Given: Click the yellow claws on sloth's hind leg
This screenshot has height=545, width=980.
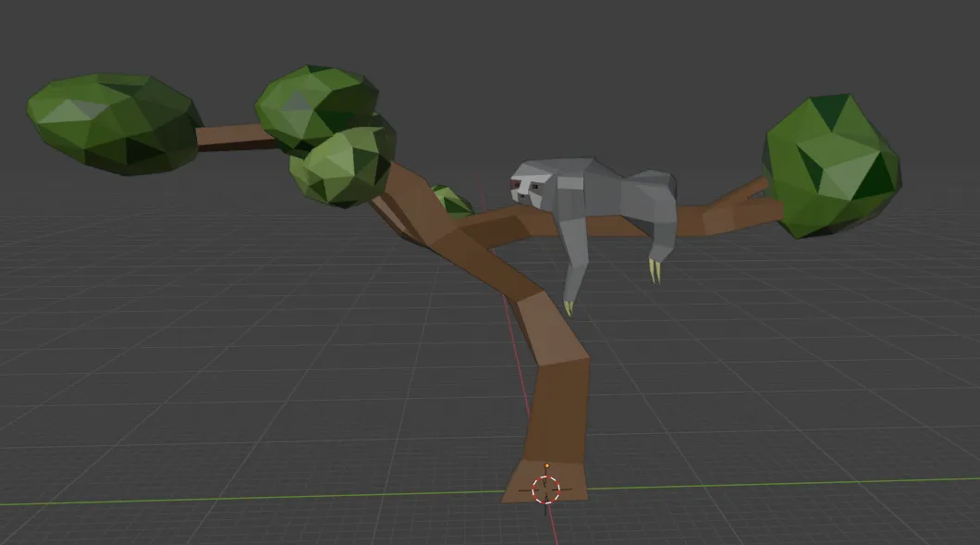Looking at the screenshot, I should tap(655, 271).
